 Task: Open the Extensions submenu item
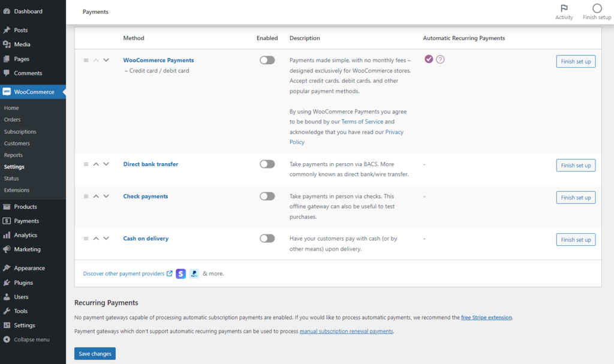tap(16, 190)
